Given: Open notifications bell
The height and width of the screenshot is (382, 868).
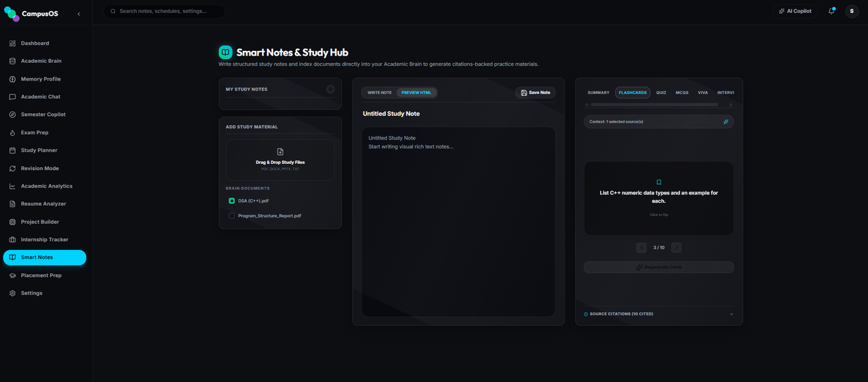Looking at the screenshot, I should pyautogui.click(x=831, y=12).
